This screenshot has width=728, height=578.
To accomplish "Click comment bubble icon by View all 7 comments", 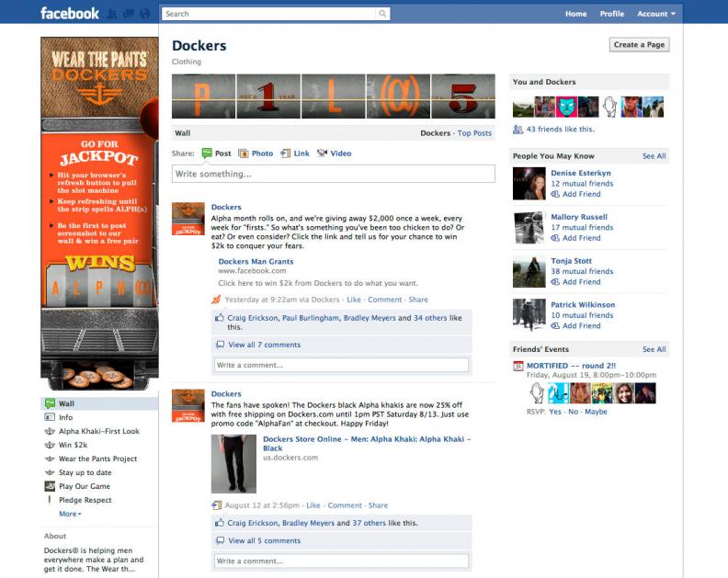I will [220, 345].
